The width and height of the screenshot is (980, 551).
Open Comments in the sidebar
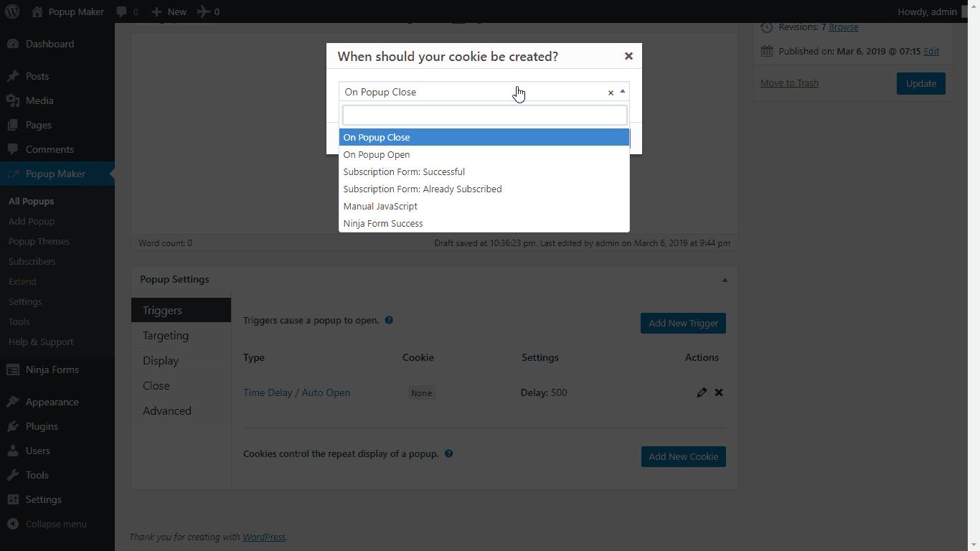click(x=57, y=149)
